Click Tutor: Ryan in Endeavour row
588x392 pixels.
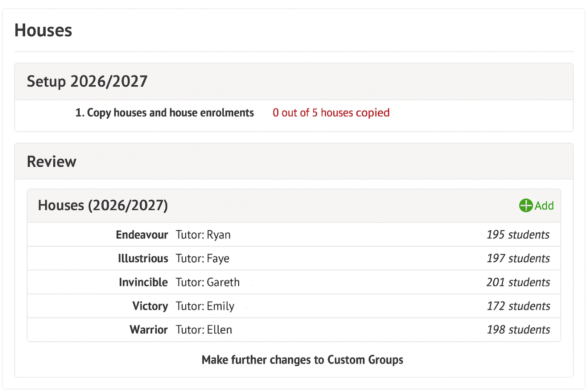coord(203,235)
